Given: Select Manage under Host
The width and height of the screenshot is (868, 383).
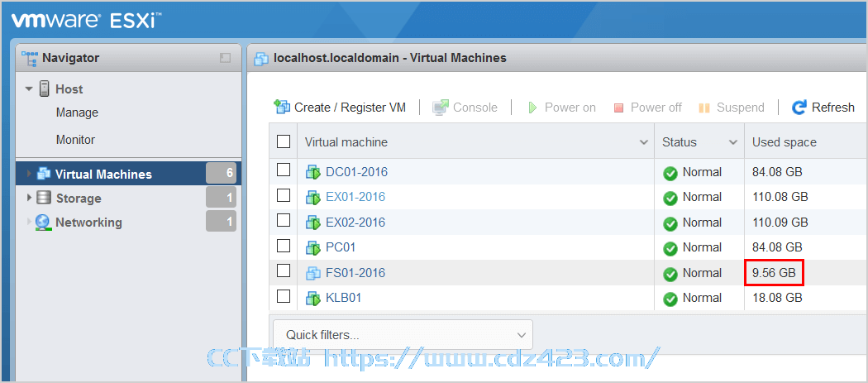Looking at the screenshot, I should coord(77,113).
